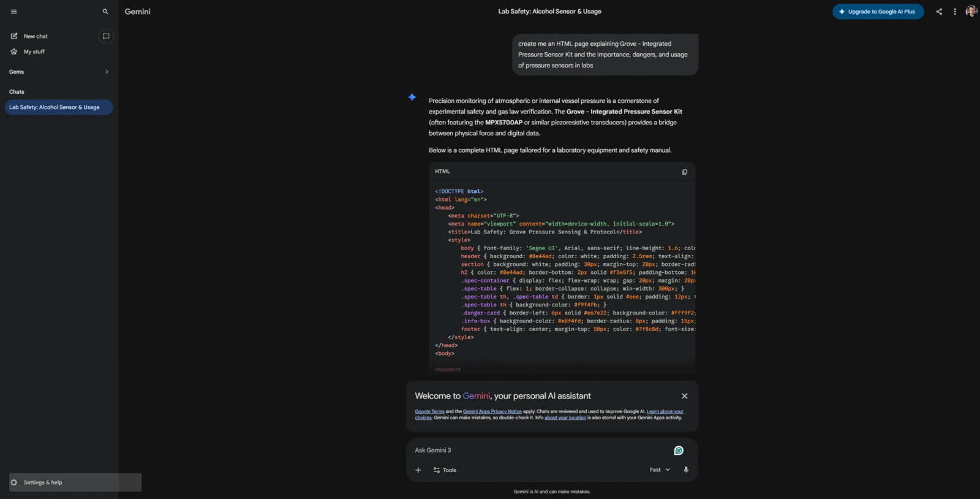The height and width of the screenshot is (499, 980).
Task: Open the Fast model dropdown
Action: tap(660, 470)
